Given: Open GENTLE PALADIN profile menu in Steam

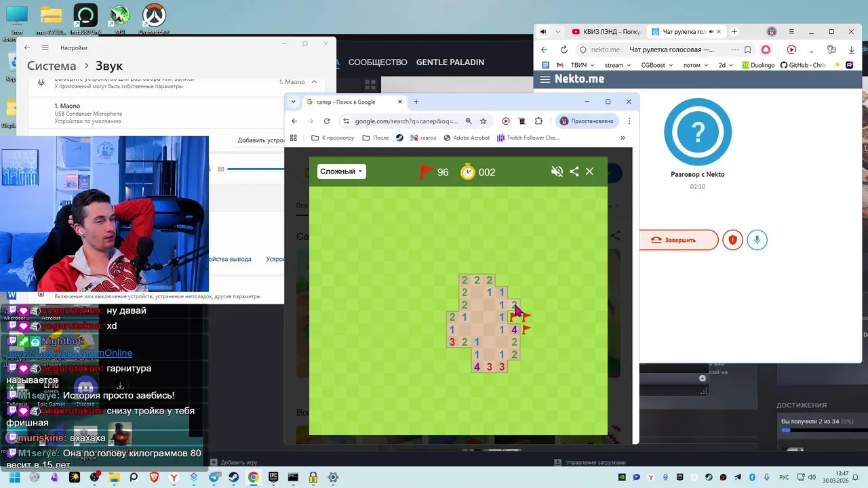Looking at the screenshot, I should pyautogui.click(x=450, y=62).
